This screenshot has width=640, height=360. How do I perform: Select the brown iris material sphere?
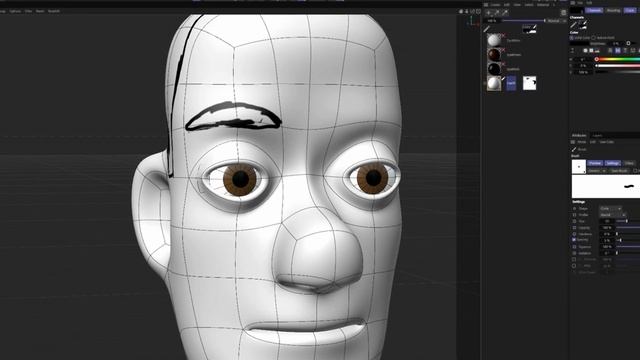[x=494, y=55]
